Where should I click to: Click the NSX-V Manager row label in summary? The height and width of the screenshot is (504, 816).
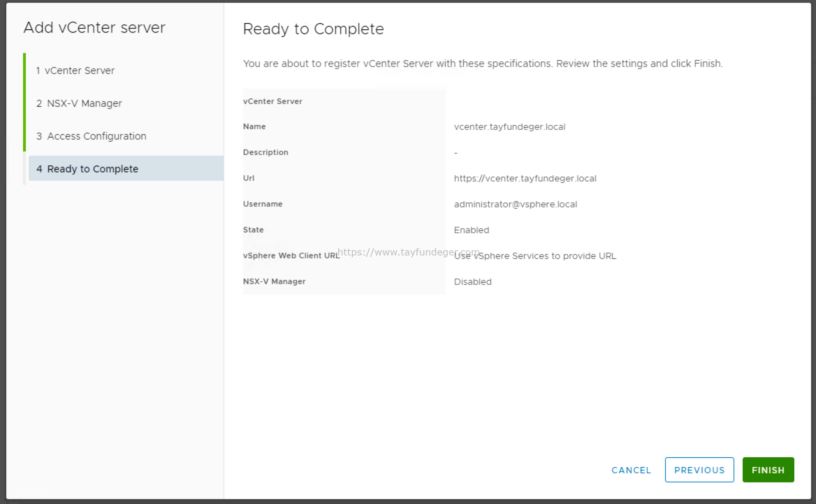click(274, 281)
